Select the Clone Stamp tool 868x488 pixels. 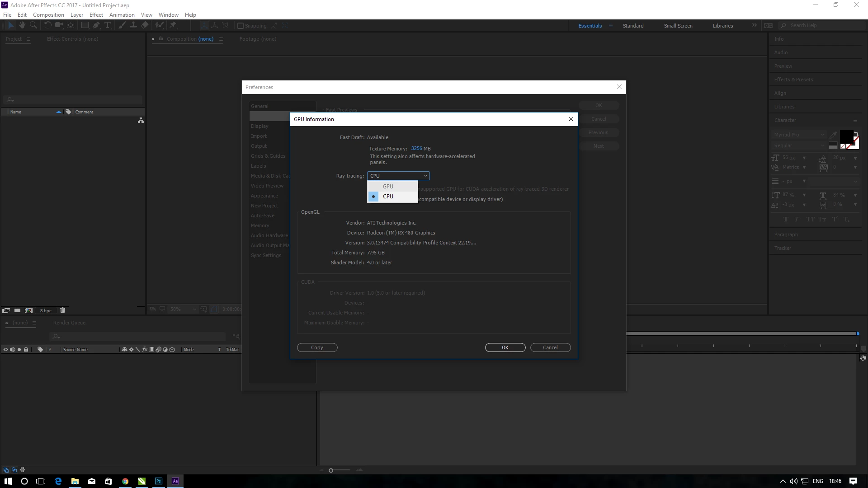[x=133, y=26]
